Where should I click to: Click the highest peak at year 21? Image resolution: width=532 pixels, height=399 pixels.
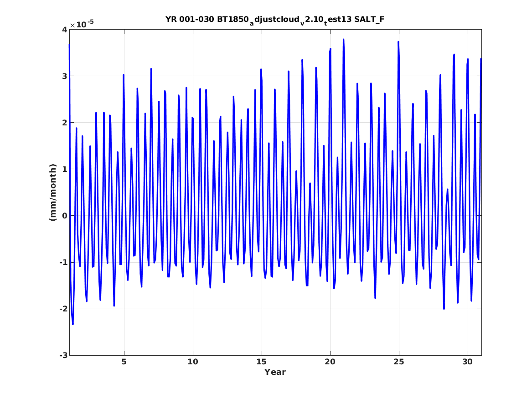343,40
